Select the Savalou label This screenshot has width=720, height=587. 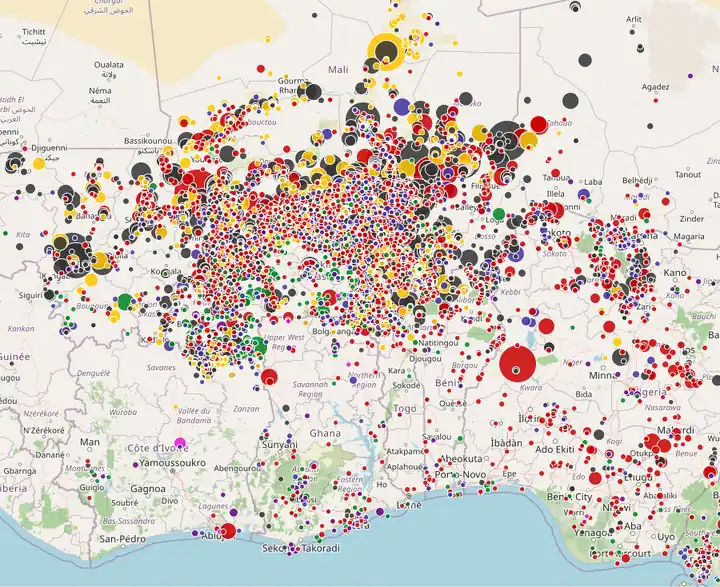tap(437, 437)
